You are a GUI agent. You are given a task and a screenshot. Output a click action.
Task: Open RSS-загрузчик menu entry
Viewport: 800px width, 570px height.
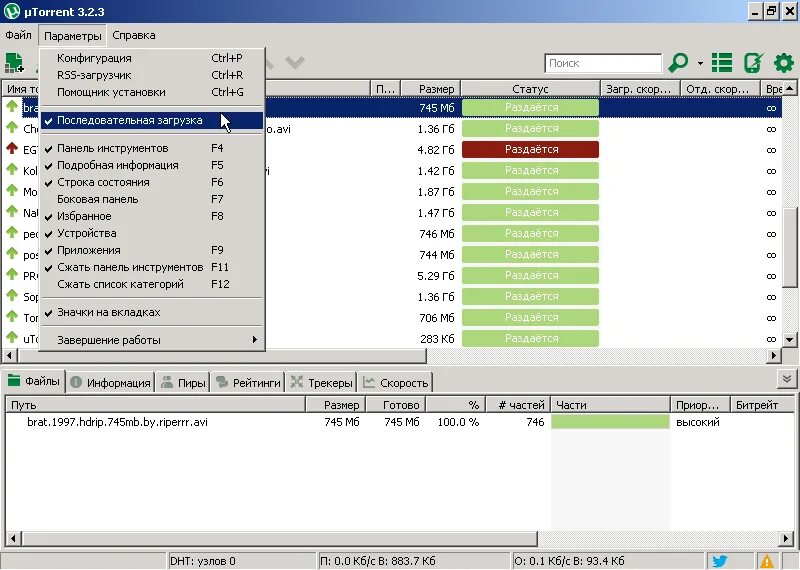coord(152,75)
